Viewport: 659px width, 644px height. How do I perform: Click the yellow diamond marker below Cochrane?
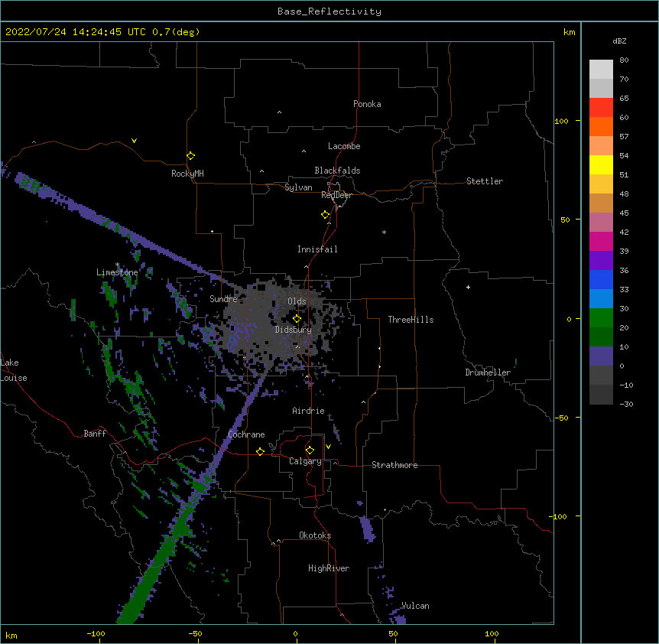pos(260,451)
